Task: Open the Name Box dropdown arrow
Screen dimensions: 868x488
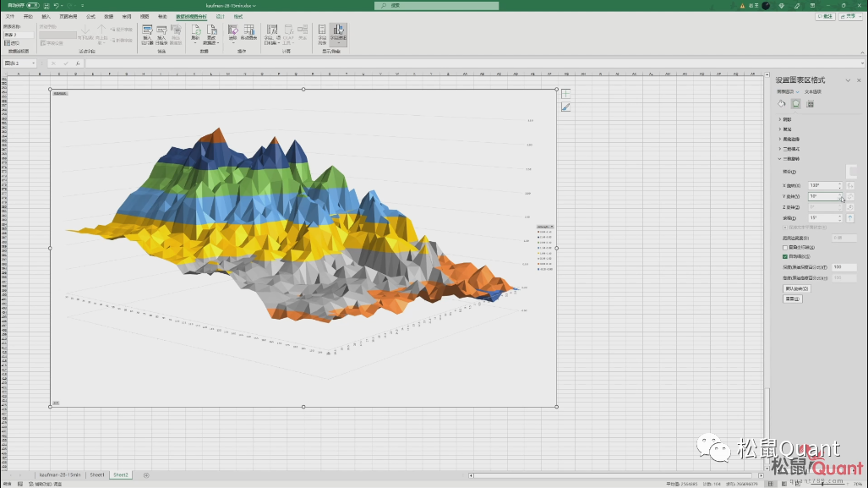Action: click(x=33, y=63)
